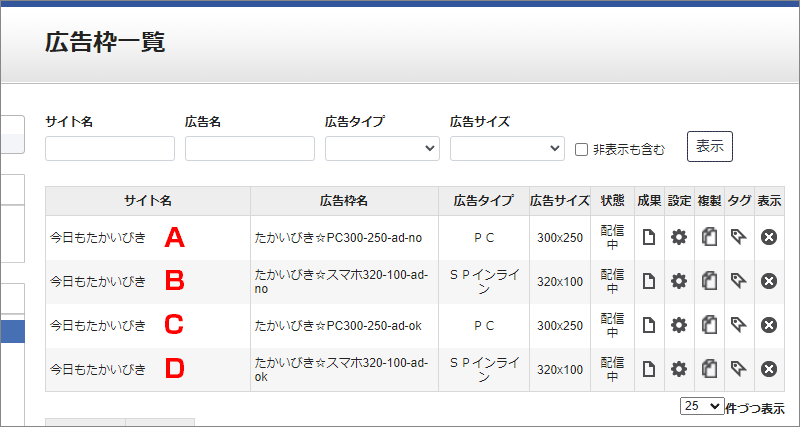Open results report for スマホ320-100-ad-ok row
800x427 pixels.
(x=648, y=369)
